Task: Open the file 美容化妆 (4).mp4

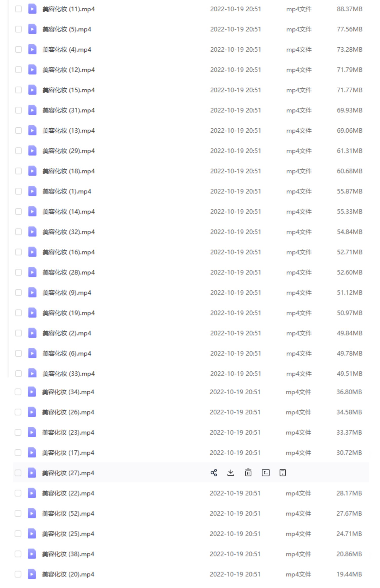Action: (67, 49)
